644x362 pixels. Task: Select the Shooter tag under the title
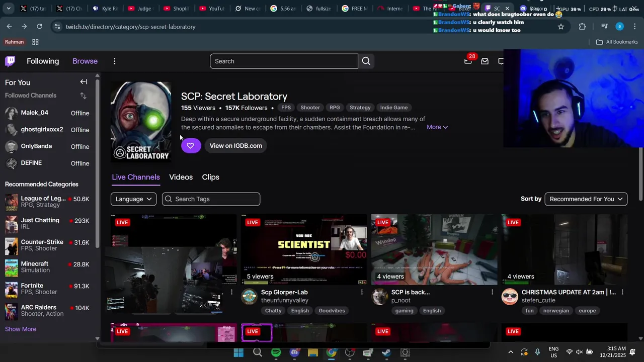coord(310,108)
